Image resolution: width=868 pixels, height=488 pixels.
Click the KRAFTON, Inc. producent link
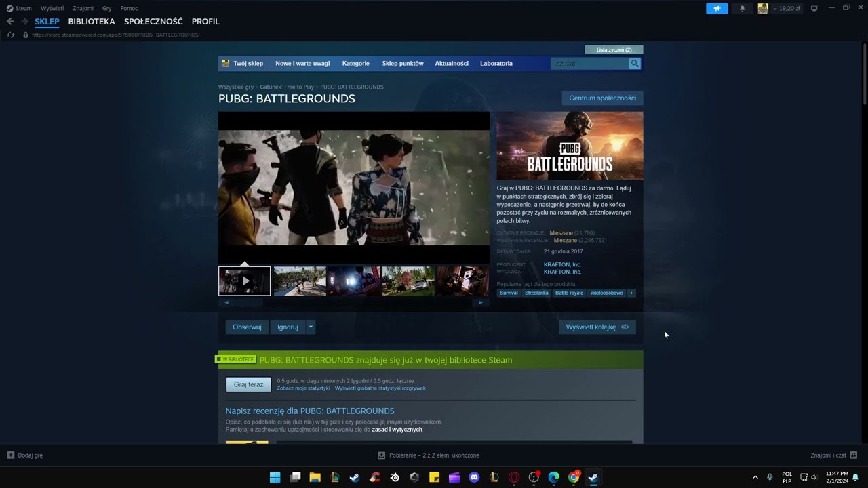pos(562,264)
